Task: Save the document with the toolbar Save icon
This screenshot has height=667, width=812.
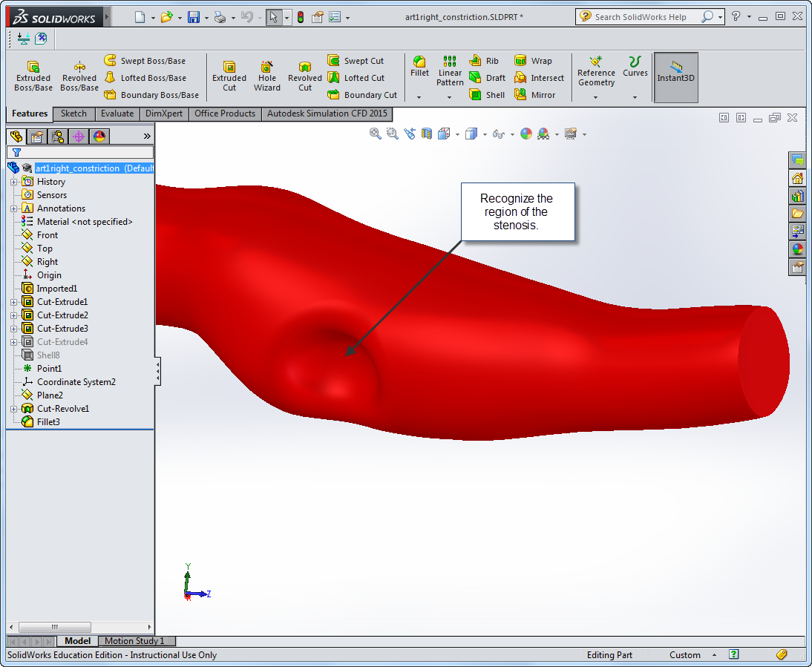Action: click(193, 17)
